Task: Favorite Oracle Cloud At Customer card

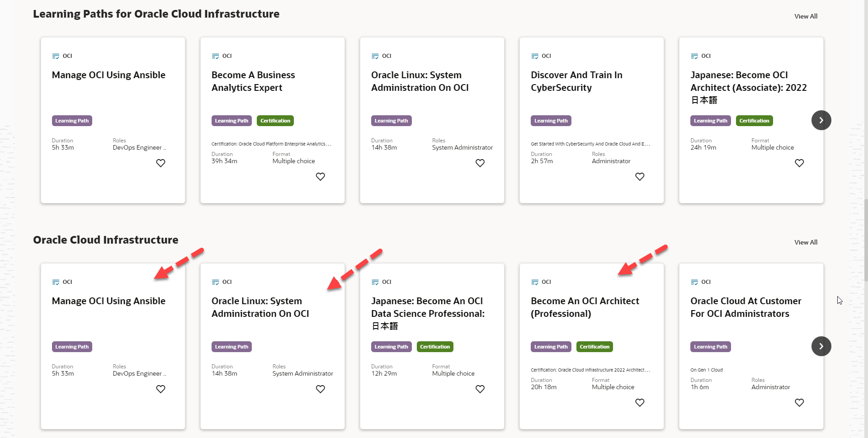Action: pyautogui.click(x=799, y=402)
